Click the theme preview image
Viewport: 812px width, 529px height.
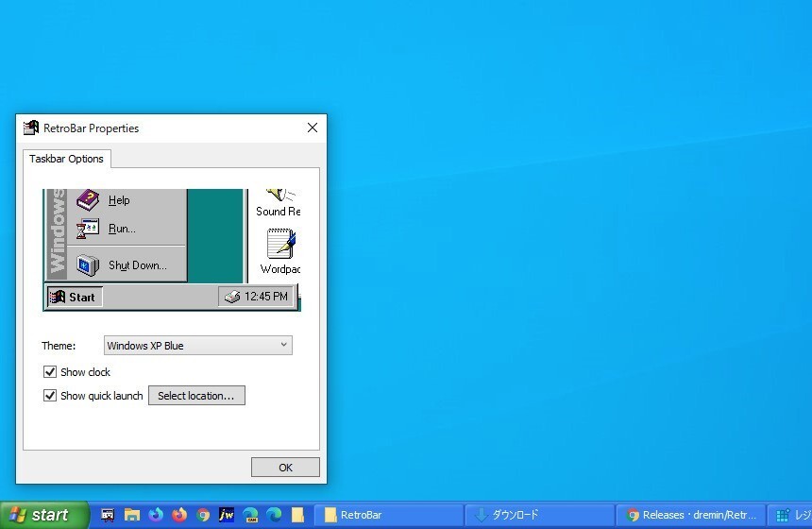click(x=171, y=249)
